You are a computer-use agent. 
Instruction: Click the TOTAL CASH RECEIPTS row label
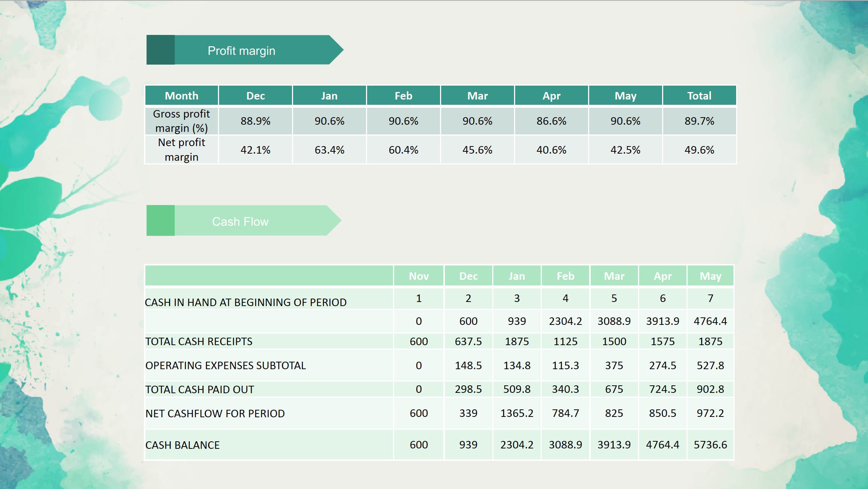(199, 341)
